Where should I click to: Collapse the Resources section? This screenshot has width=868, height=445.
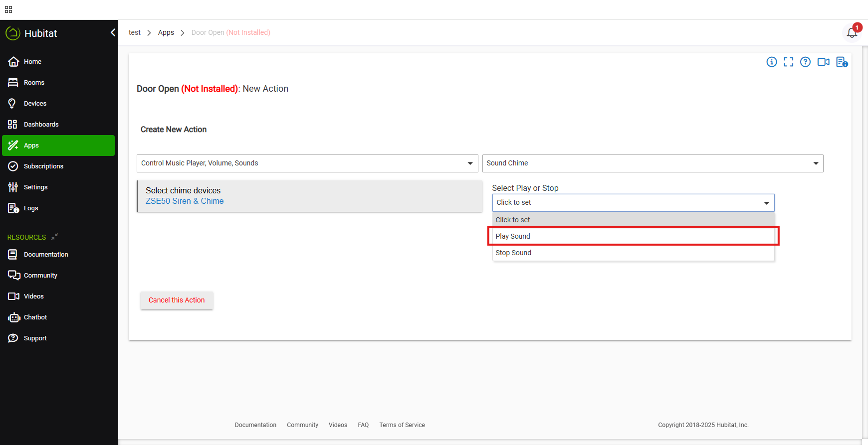coord(55,237)
